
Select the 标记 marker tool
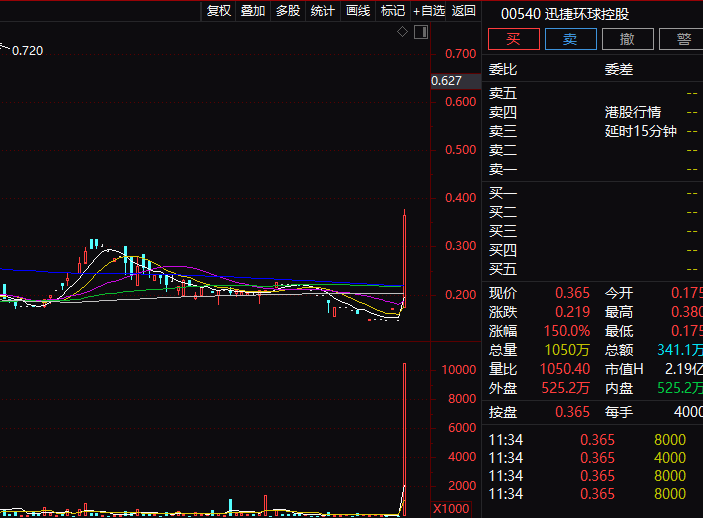[x=393, y=11]
